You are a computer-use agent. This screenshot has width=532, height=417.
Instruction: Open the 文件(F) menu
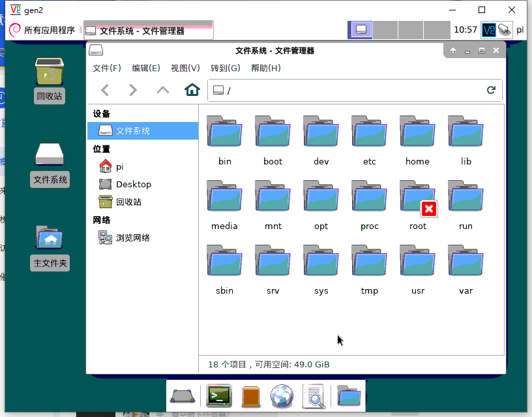107,69
